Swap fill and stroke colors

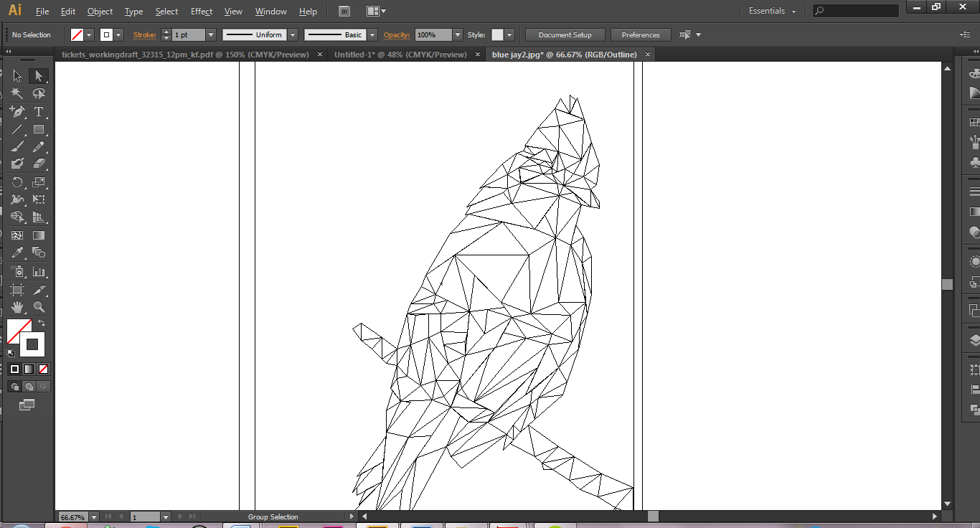pyautogui.click(x=42, y=324)
